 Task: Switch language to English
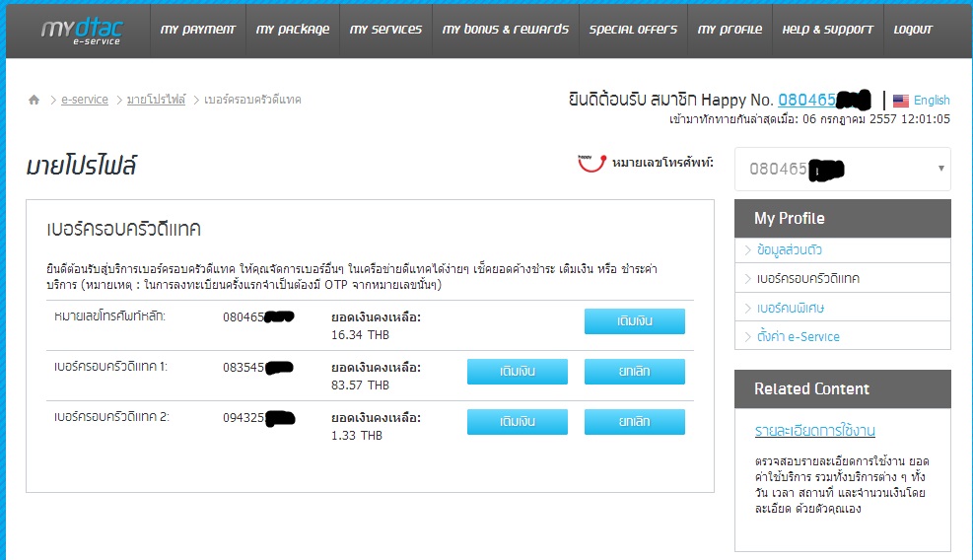tap(932, 100)
